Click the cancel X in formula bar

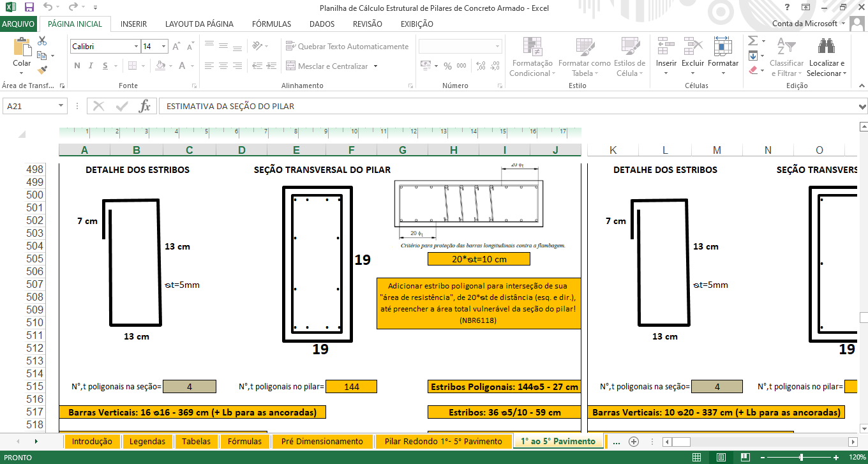[x=98, y=106]
